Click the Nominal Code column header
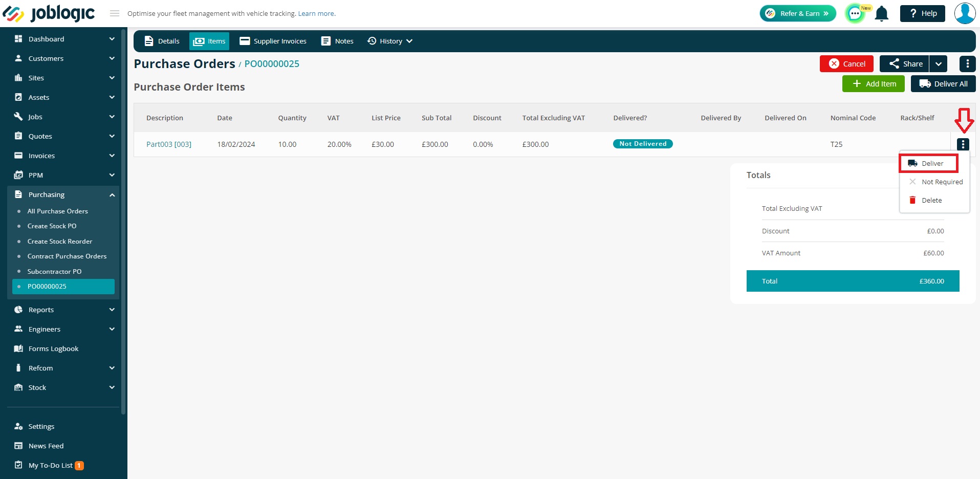The width and height of the screenshot is (980, 479). pyautogui.click(x=853, y=118)
